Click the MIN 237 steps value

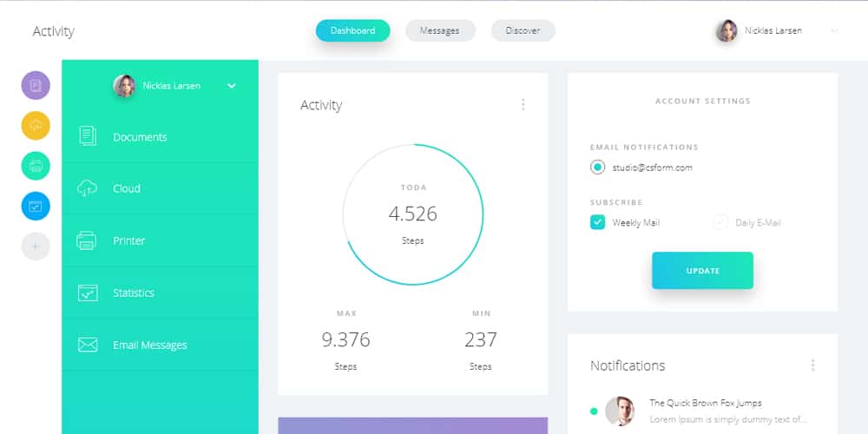pyautogui.click(x=481, y=339)
